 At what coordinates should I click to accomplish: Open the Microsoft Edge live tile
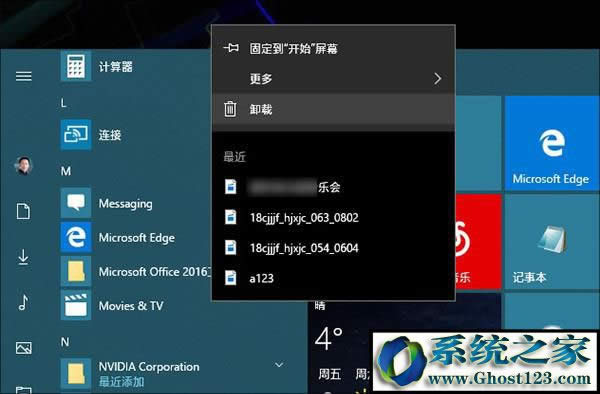point(552,143)
